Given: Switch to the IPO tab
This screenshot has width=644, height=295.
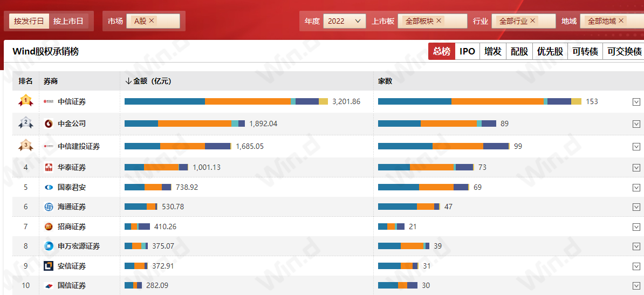Looking at the screenshot, I should (467, 51).
